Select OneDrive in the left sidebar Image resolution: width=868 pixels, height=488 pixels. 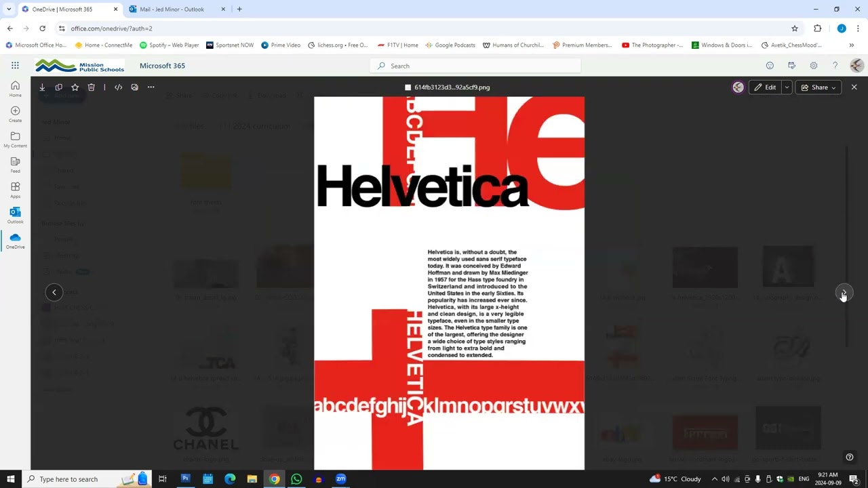click(x=15, y=241)
